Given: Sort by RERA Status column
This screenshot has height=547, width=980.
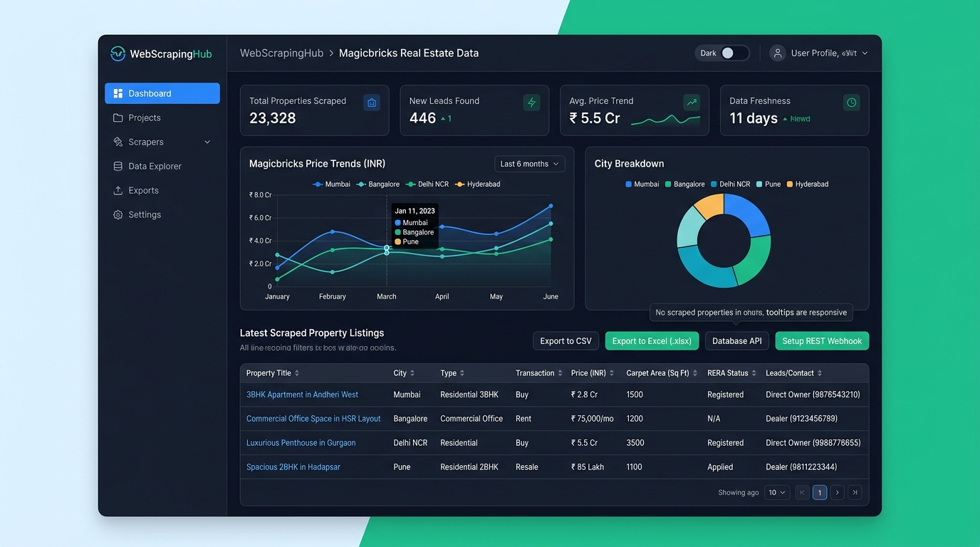Looking at the screenshot, I should pos(732,373).
